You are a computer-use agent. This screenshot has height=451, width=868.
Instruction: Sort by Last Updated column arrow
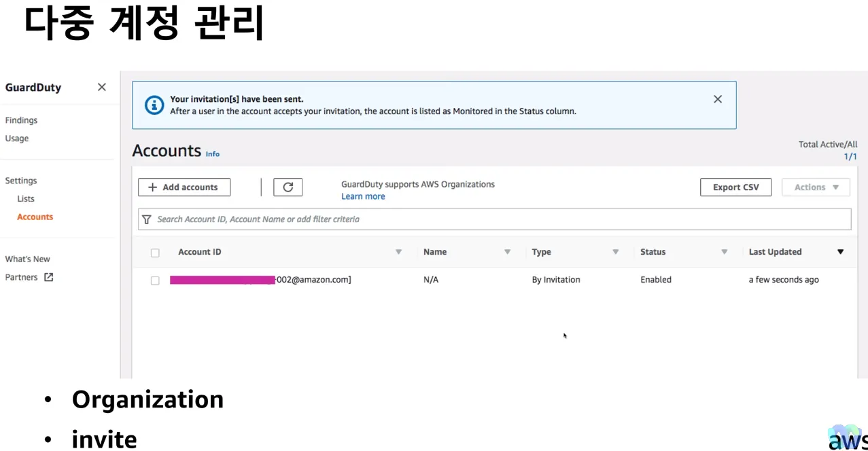point(840,252)
